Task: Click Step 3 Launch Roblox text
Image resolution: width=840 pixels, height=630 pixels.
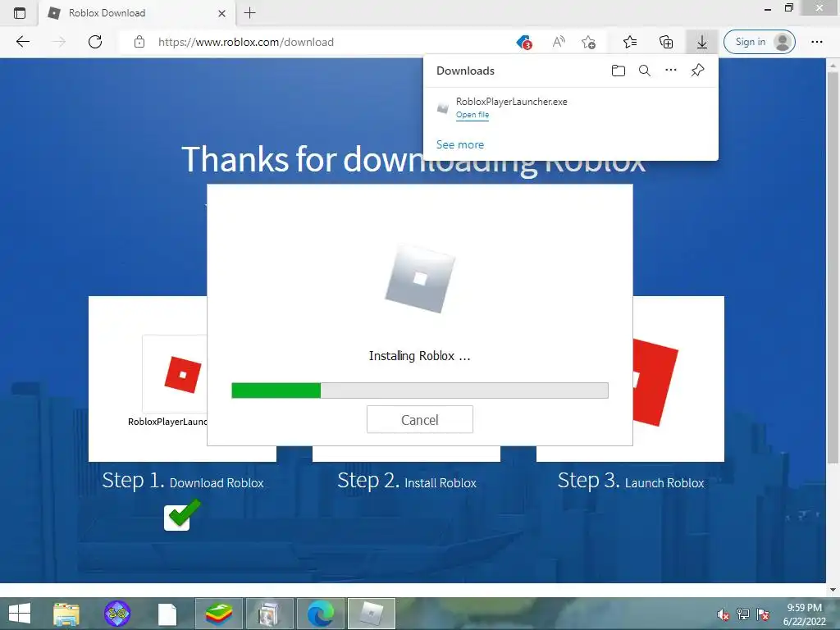Action: tap(631, 481)
